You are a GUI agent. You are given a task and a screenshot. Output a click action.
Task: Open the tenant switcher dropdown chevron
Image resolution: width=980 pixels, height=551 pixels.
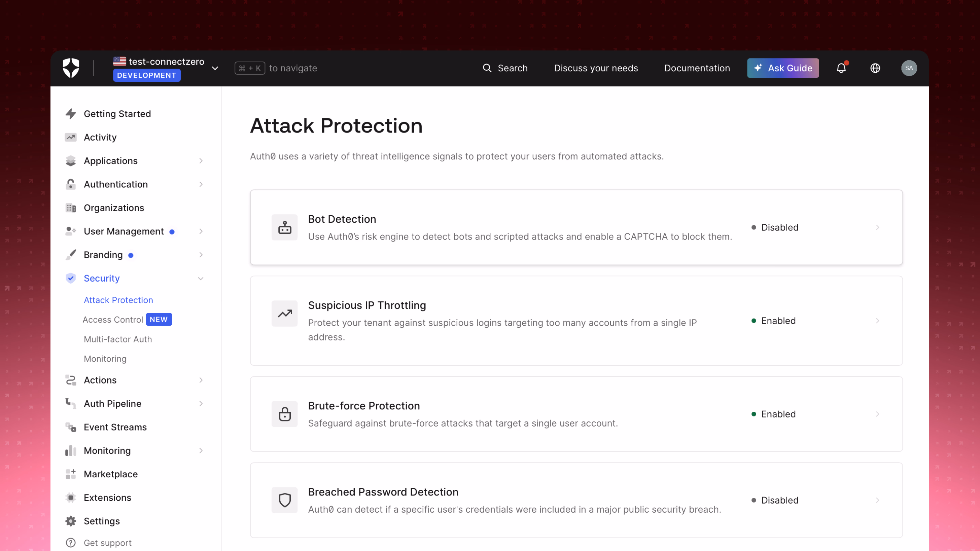coord(215,68)
